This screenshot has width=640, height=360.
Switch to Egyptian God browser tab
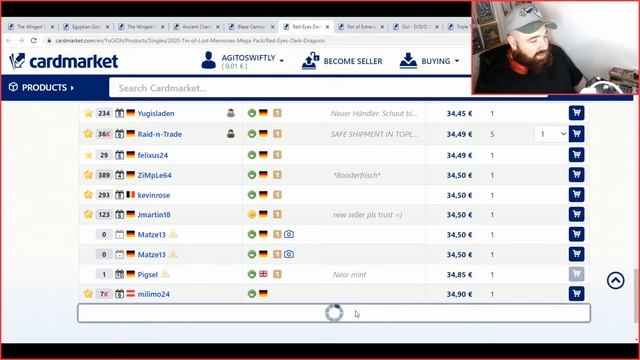86,27
